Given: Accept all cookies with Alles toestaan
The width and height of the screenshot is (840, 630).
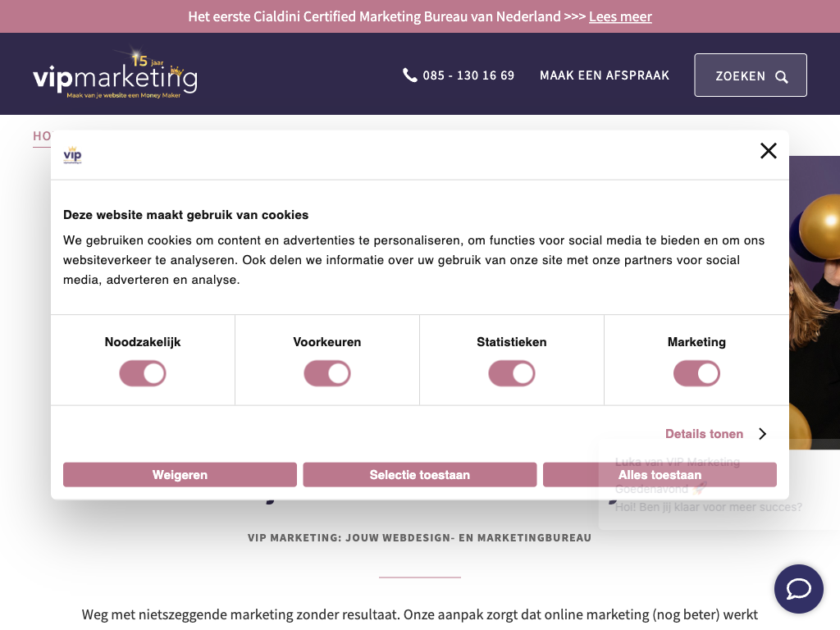Looking at the screenshot, I should pyautogui.click(x=660, y=475).
